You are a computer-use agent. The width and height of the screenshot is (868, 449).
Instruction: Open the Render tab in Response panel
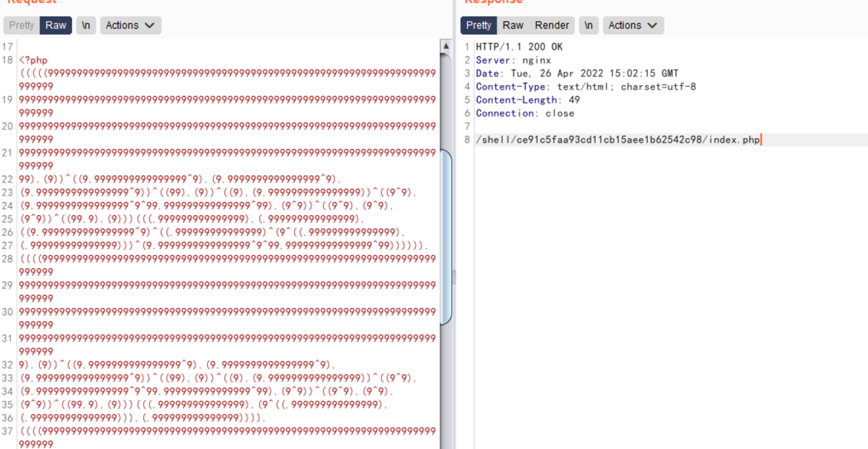552,25
